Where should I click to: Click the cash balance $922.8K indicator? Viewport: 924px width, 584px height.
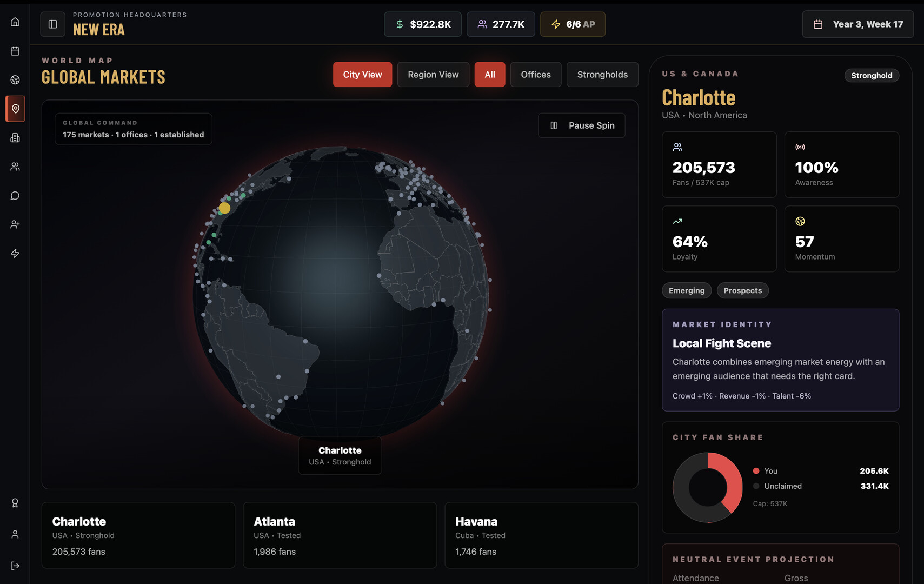tap(423, 24)
